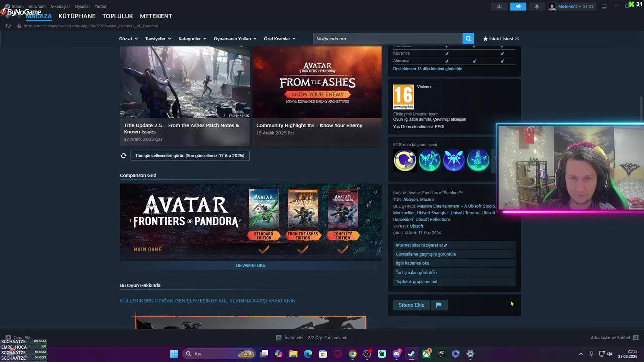Open Google Chrome from the taskbar
The image size is (644, 362).
click(x=353, y=354)
